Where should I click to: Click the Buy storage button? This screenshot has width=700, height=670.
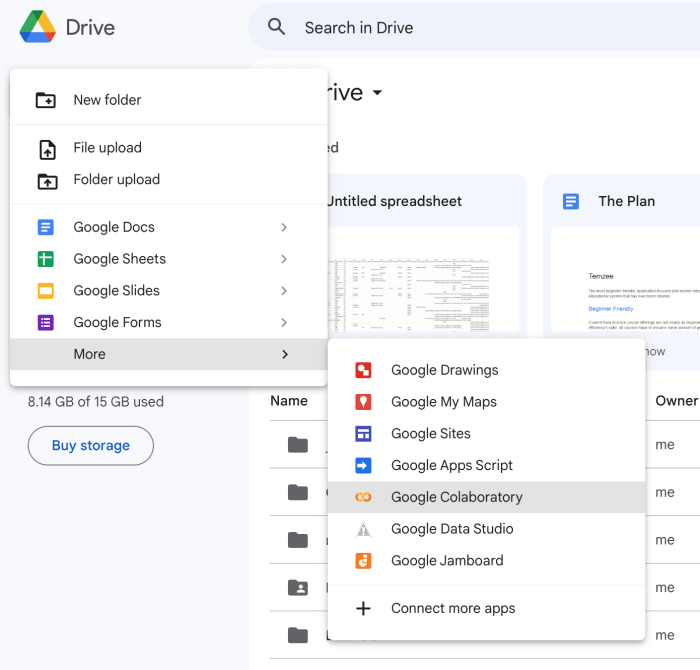[91, 445]
